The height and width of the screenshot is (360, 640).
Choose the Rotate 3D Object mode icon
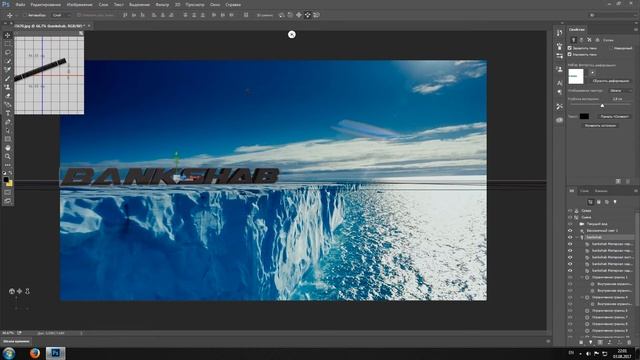pos(282,15)
